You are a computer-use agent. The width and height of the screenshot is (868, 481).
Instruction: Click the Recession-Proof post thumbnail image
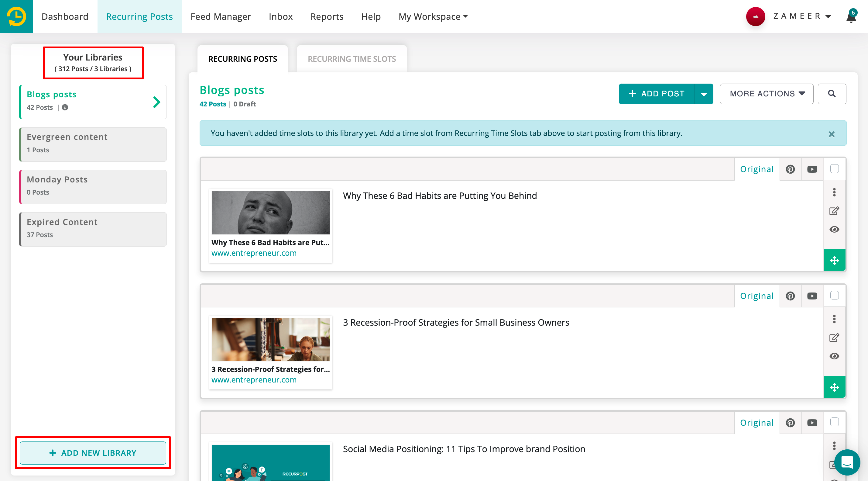[x=271, y=340]
